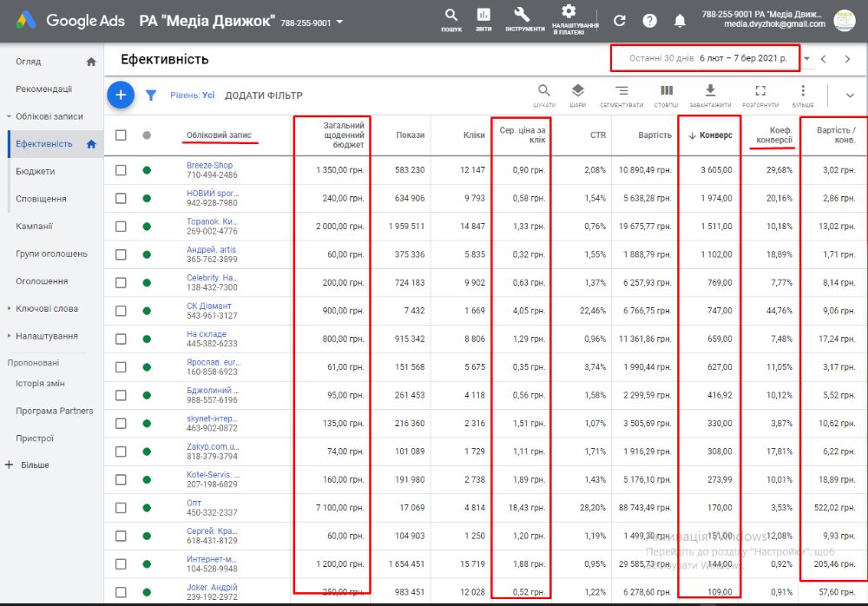
Task: Open Пристрої in the sidebar
Action: (x=35, y=438)
